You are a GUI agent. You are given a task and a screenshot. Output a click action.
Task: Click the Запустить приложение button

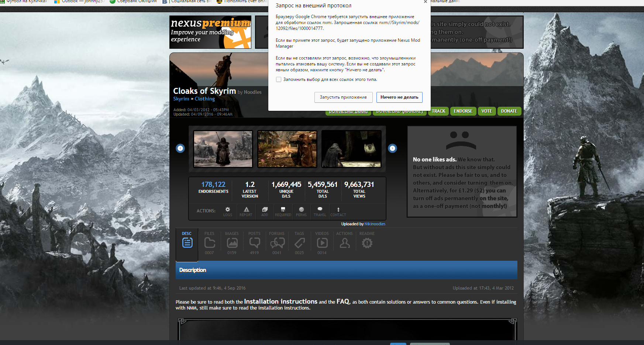point(343,97)
